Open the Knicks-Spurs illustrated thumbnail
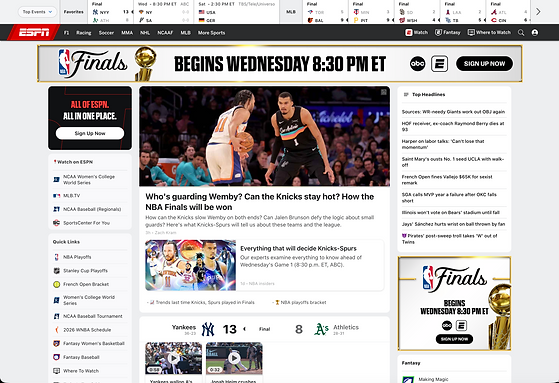Screen dimensions: 559x383 tap(190, 265)
